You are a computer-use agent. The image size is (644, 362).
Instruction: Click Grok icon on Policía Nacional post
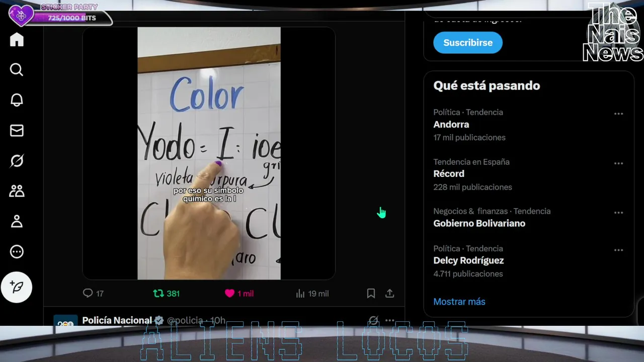tap(373, 320)
